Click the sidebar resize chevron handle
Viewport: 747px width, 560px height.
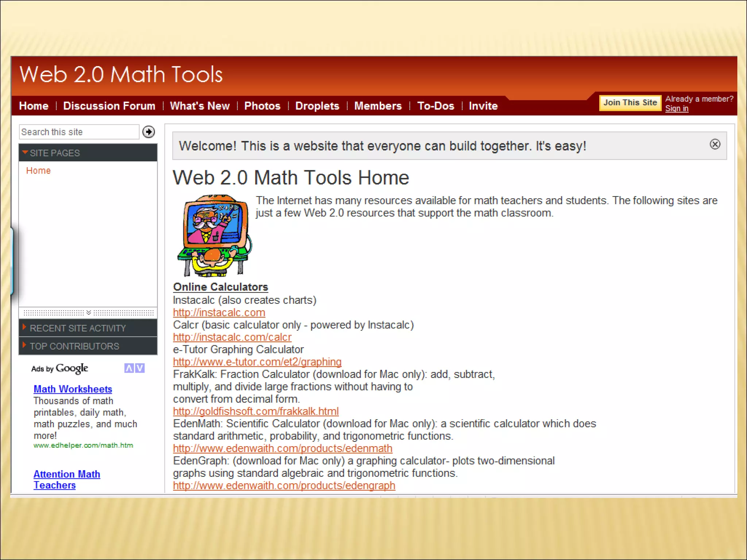(88, 313)
